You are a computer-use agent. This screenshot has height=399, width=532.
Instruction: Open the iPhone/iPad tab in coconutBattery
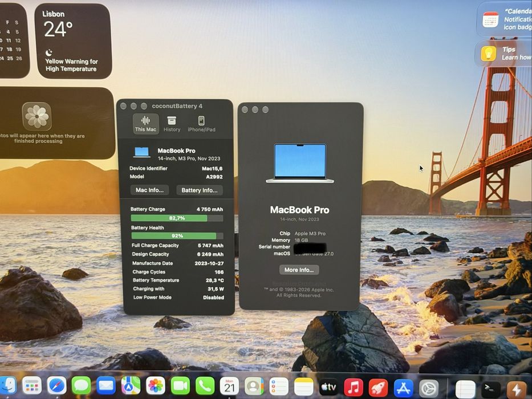point(201,124)
